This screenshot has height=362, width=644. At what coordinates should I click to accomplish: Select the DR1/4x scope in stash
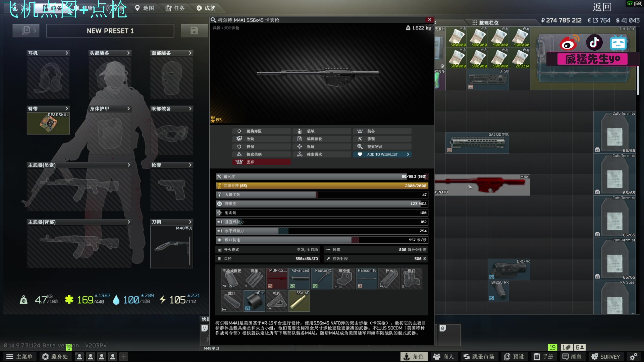point(509,269)
